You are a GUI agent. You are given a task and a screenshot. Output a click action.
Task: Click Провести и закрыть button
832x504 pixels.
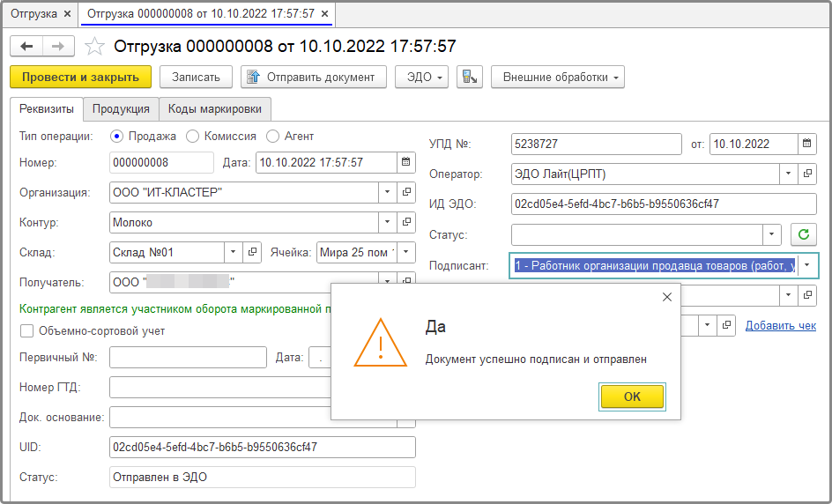pos(81,77)
